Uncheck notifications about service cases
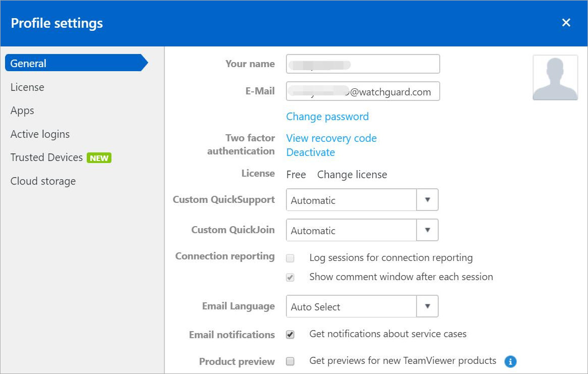 click(x=290, y=334)
